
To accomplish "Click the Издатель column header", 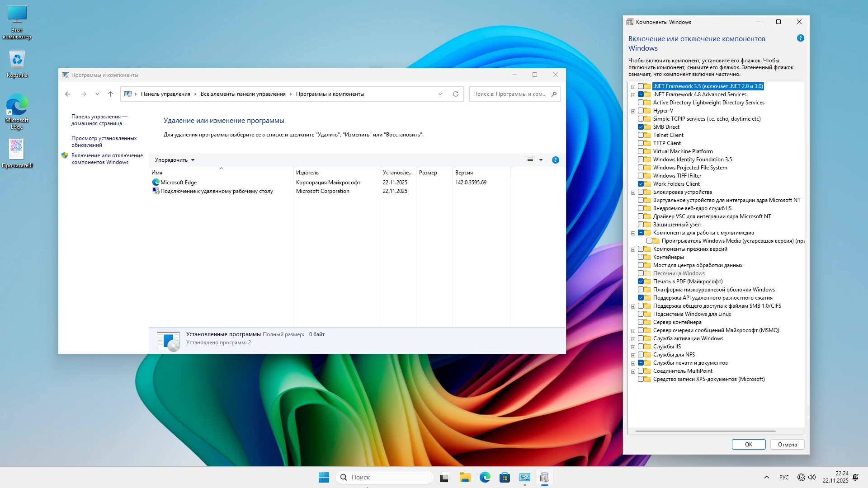I will pyautogui.click(x=307, y=173).
